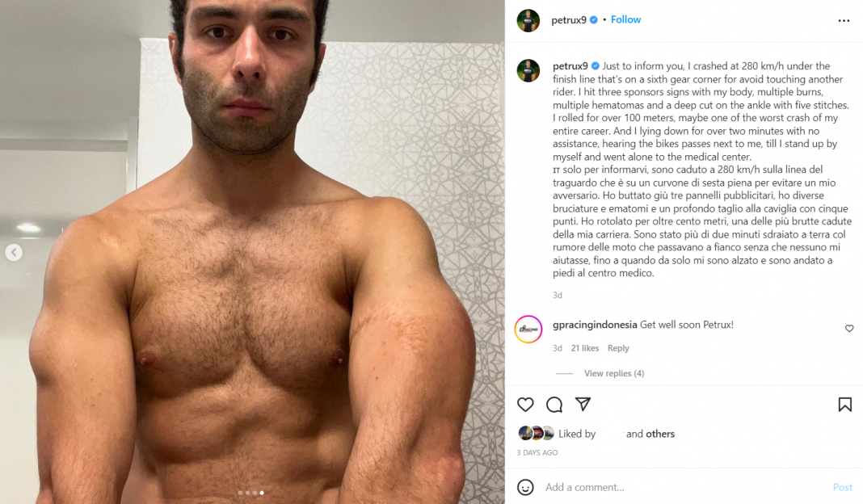Image resolution: width=863 pixels, height=504 pixels.
Task: Like the post with the heart icon
Action: [525, 405]
